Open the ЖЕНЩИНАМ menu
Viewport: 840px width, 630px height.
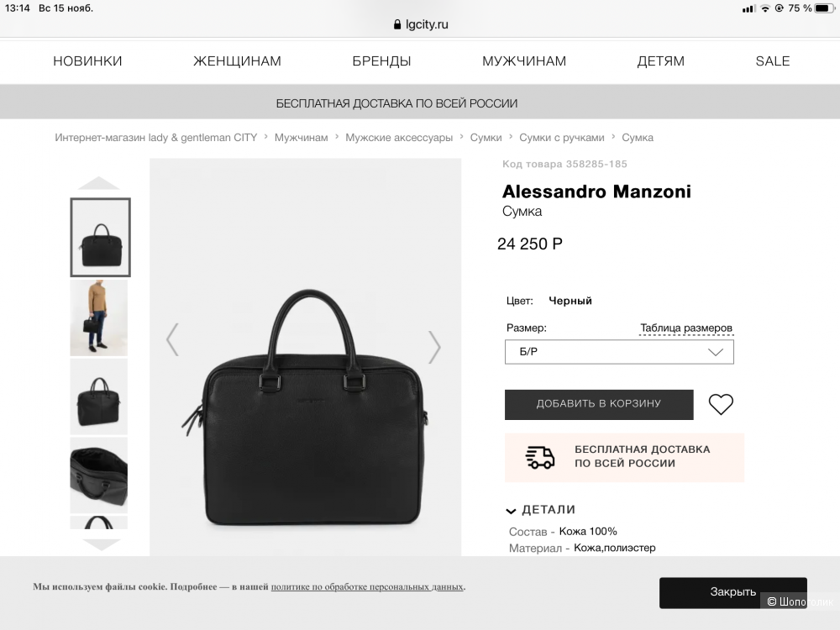[x=237, y=61]
